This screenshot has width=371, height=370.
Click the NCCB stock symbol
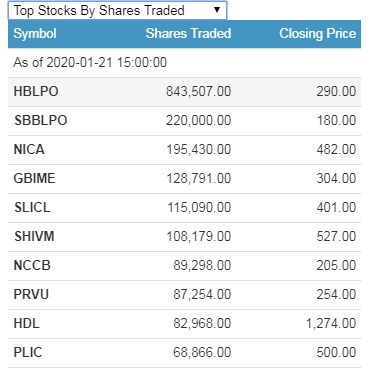(32, 266)
